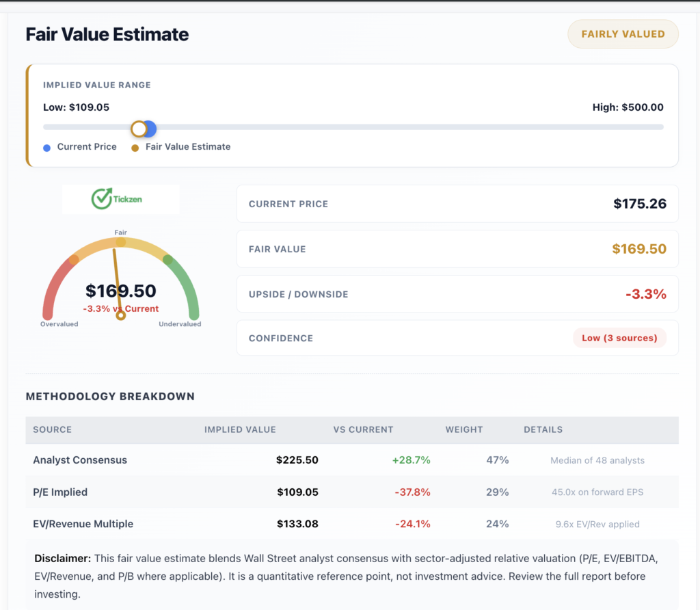
Task: Click the Low: $109.05 range label
Action: [77, 107]
